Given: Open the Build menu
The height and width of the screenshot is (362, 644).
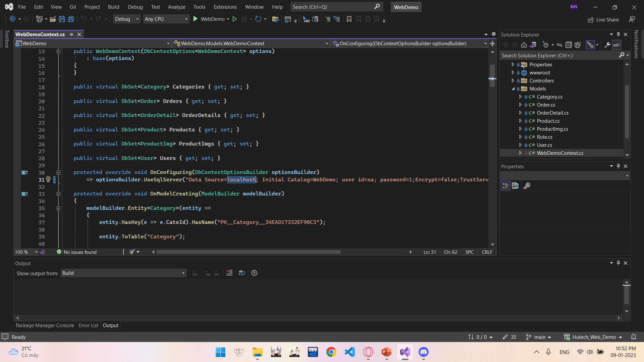Looking at the screenshot, I should [113, 7].
